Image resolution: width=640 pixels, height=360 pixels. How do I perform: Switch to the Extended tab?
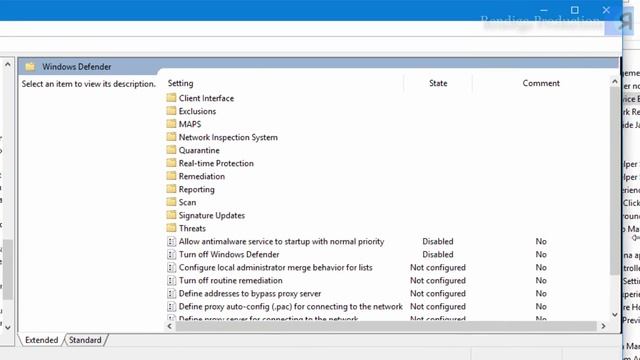tap(41, 340)
